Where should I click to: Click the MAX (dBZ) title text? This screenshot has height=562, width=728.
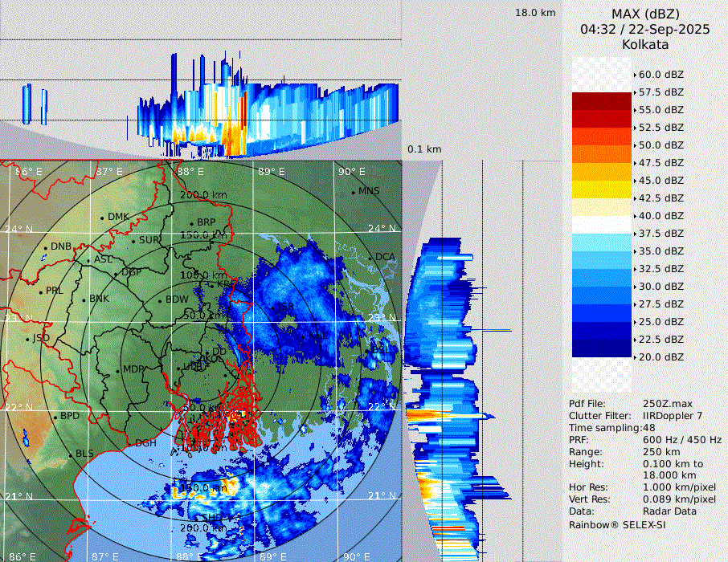(645, 14)
